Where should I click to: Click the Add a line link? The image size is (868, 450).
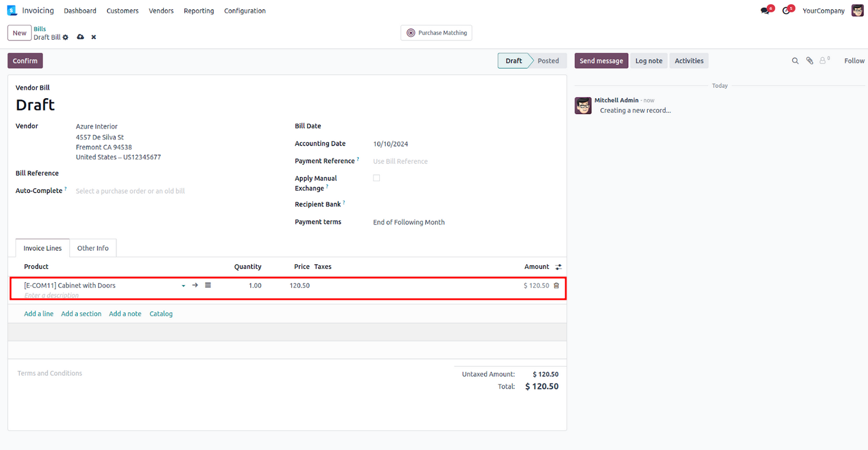pos(39,314)
